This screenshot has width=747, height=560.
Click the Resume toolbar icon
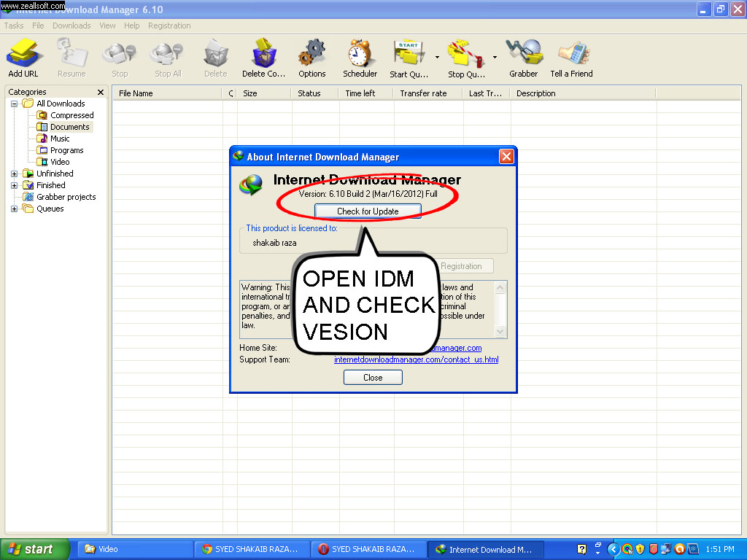(71, 58)
